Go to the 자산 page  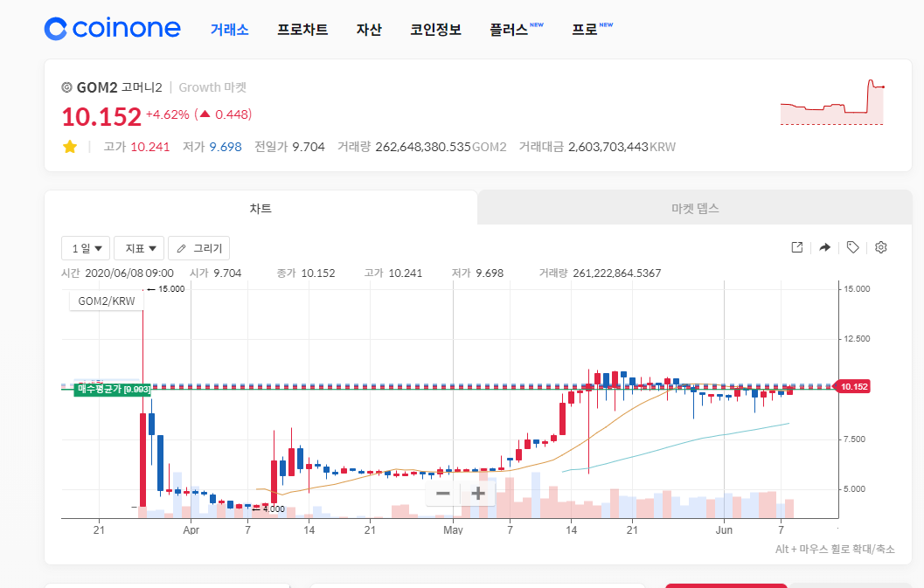369,30
